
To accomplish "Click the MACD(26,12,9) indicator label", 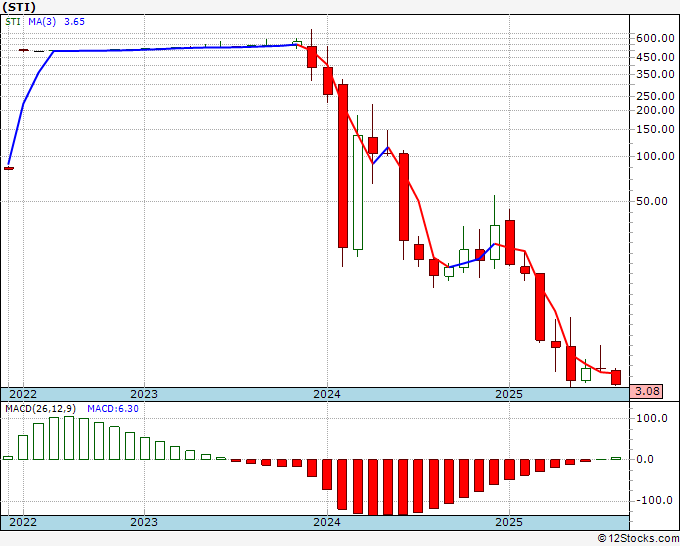I will [x=40, y=409].
